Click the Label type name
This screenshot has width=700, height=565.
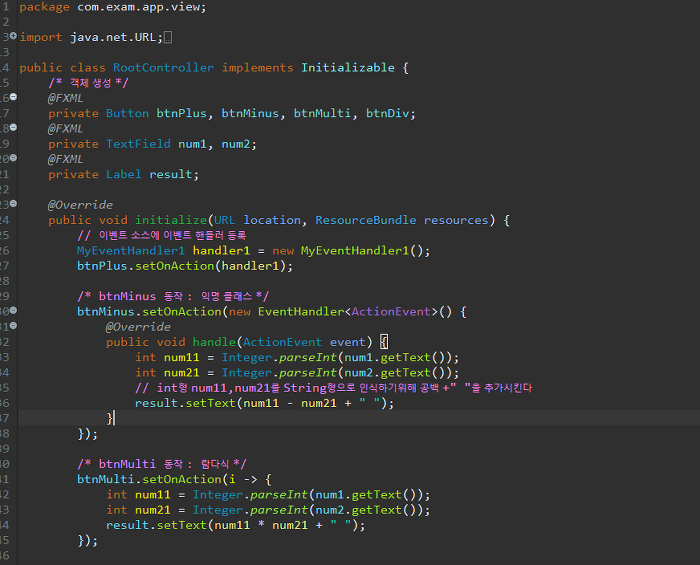tap(123, 174)
